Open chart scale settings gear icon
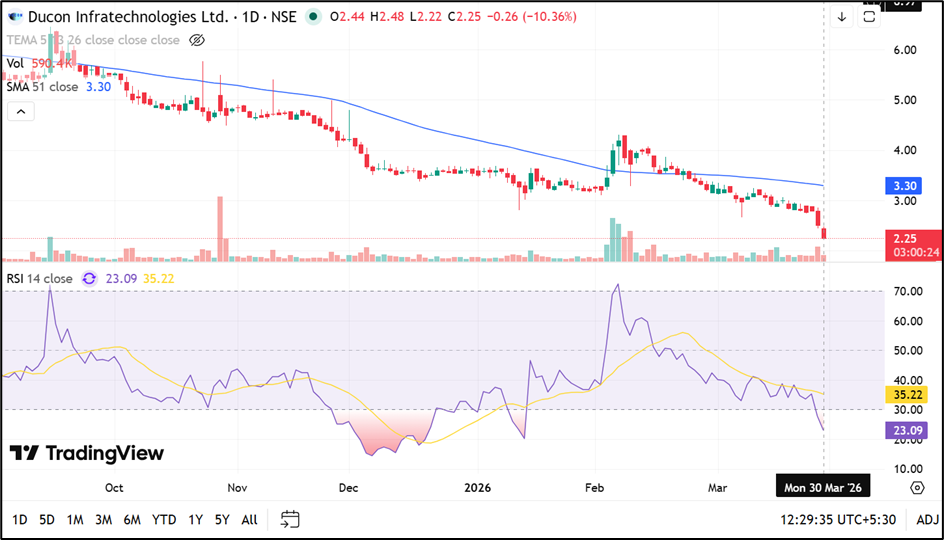The height and width of the screenshot is (540, 944). (x=917, y=487)
